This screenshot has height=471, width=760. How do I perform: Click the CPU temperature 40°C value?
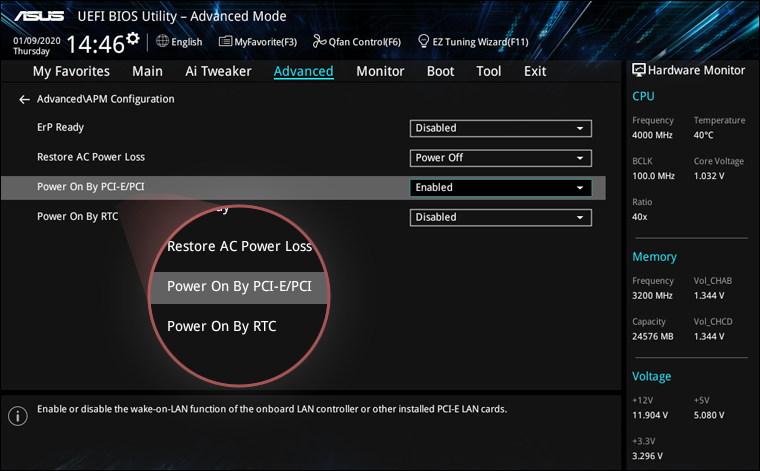[x=703, y=135]
